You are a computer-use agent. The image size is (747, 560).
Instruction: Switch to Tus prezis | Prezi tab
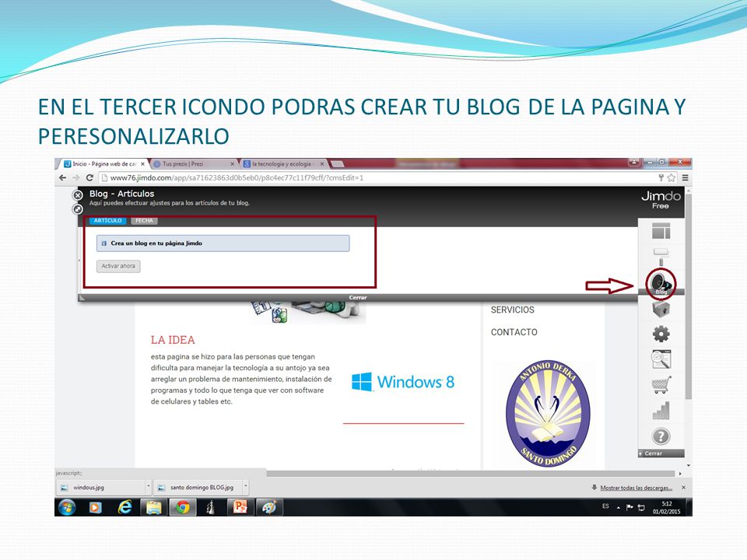coord(195,164)
